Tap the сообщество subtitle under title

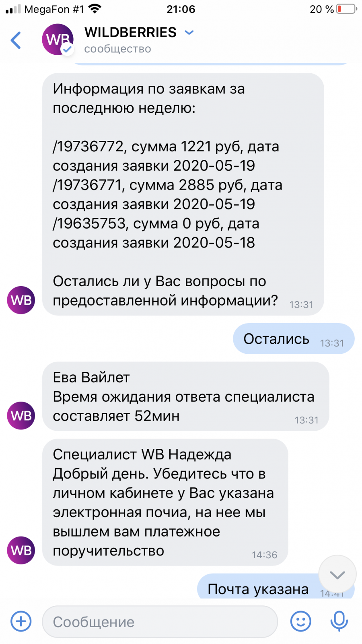pyautogui.click(x=117, y=49)
